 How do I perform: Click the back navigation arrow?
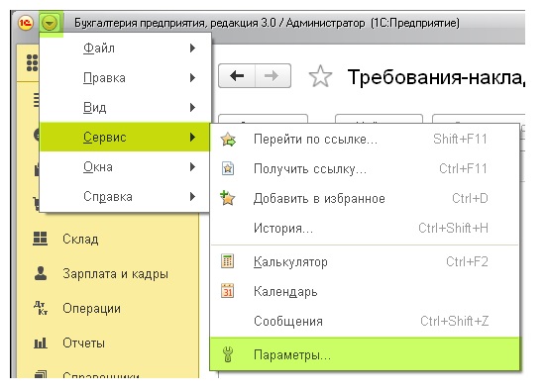click(x=237, y=75)
